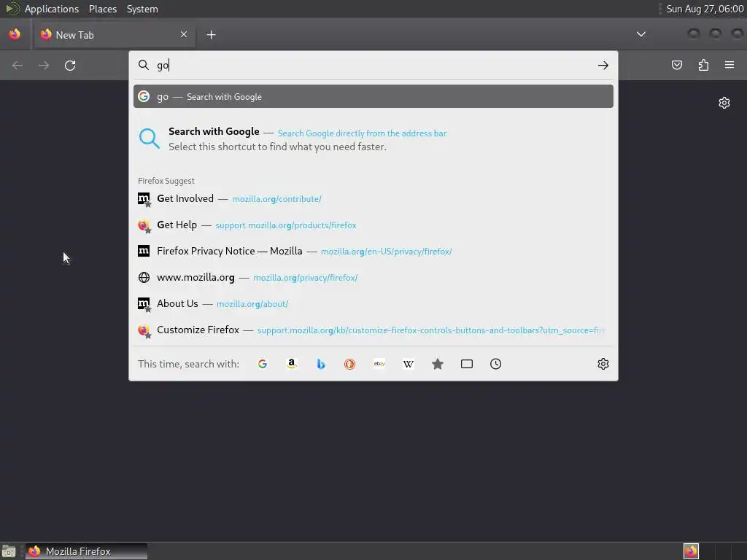Viewport: 747px width, 560px height.
Task: Open a new tab with plus button
Action: click(x=211, y=35)
